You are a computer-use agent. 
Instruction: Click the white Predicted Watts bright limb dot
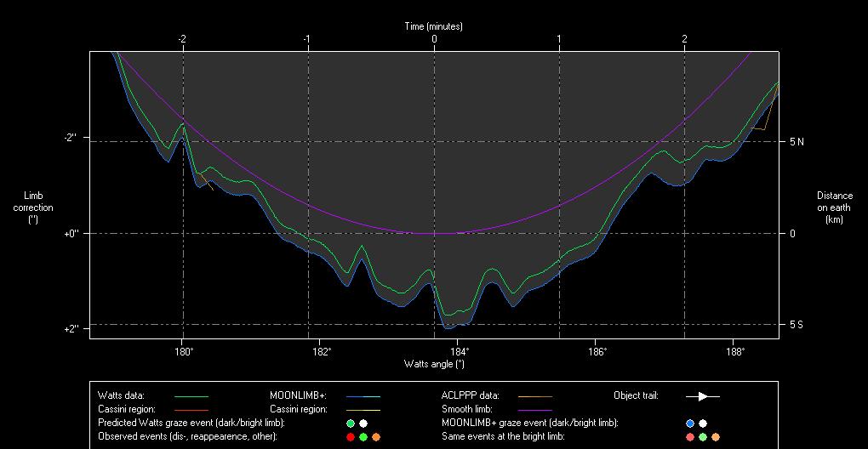click(x=363, y=423)
